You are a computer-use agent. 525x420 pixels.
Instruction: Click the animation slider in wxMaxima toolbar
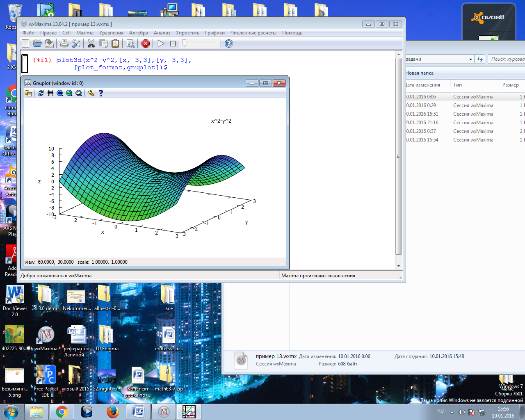click(x=200, y=43)
